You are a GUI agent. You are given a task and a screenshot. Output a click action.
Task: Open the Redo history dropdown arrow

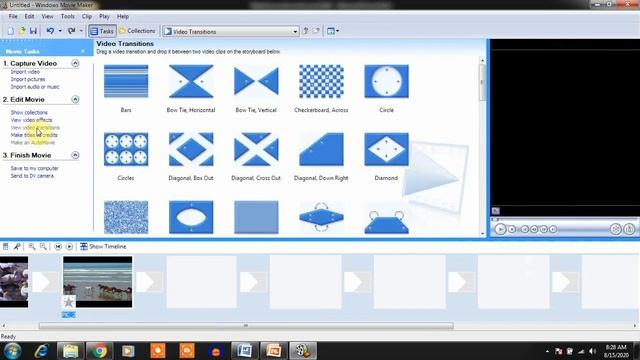click(81, 31)
